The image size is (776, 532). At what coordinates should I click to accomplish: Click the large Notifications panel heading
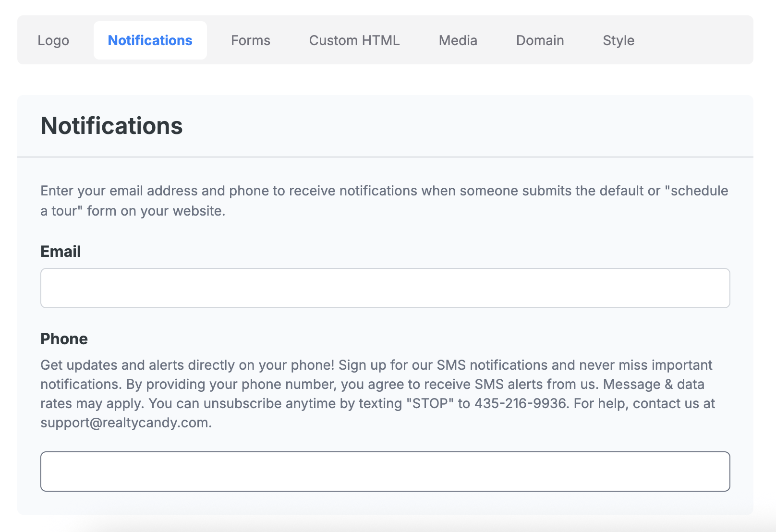[111, 126]
